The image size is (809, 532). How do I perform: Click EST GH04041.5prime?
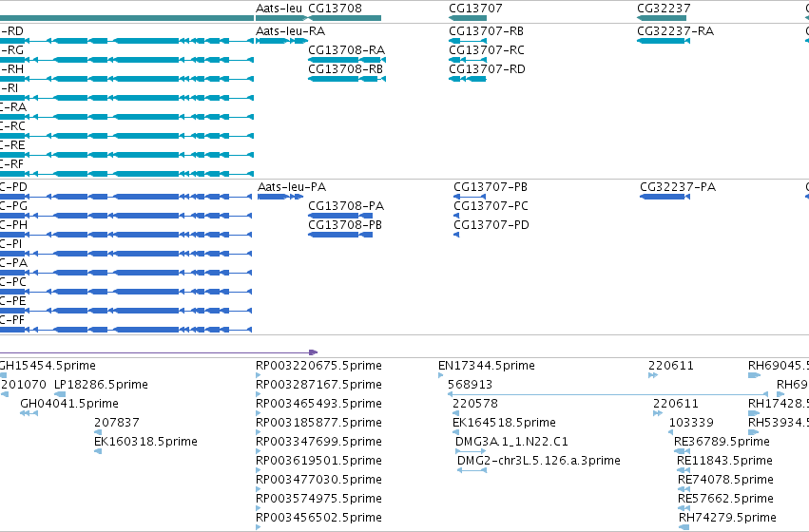click(x=29, y=413)
